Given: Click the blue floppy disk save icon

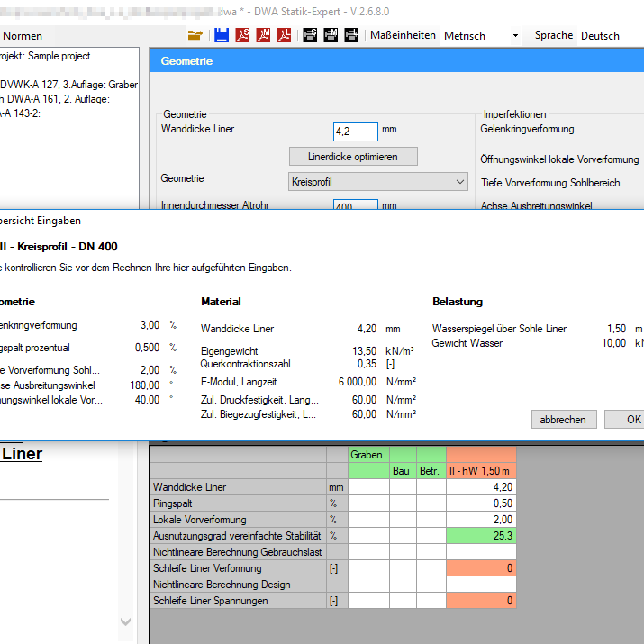Looking at the screenshot, I should click(221, 35).
